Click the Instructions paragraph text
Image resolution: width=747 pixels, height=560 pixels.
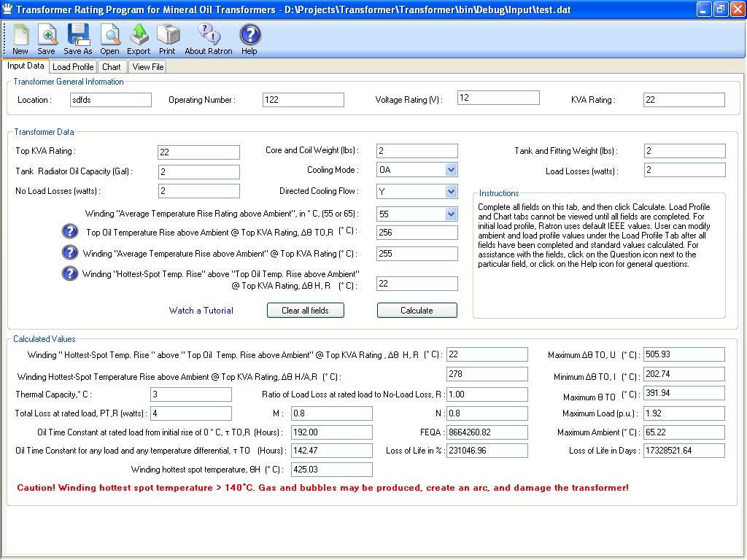click(594, 236)
